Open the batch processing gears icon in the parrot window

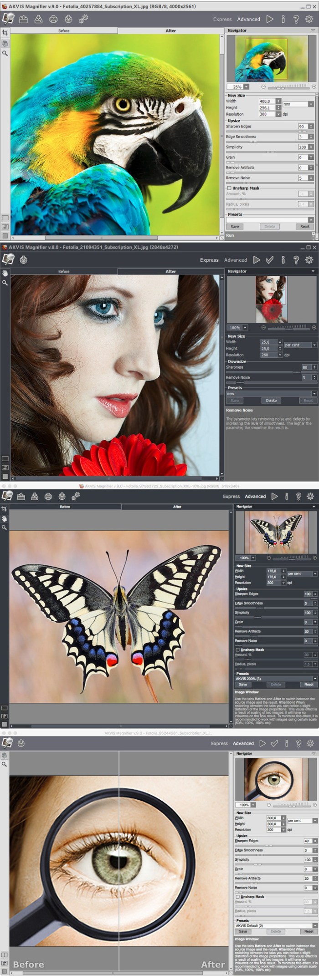(x=83, y=19)
